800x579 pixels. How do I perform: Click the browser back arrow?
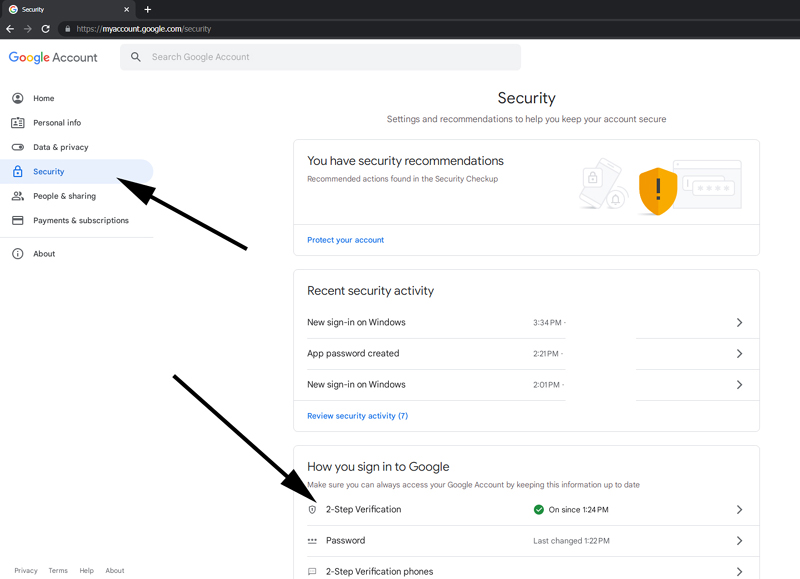coord(10,29)
